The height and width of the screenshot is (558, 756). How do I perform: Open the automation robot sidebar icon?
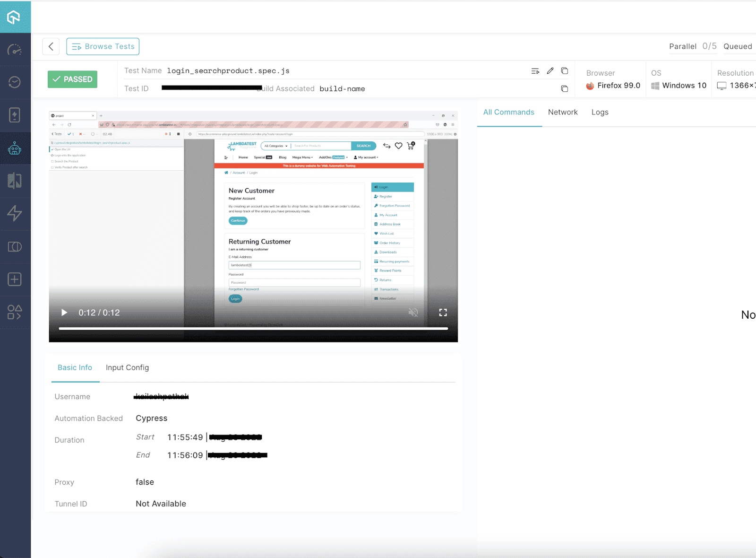point(15,148)
